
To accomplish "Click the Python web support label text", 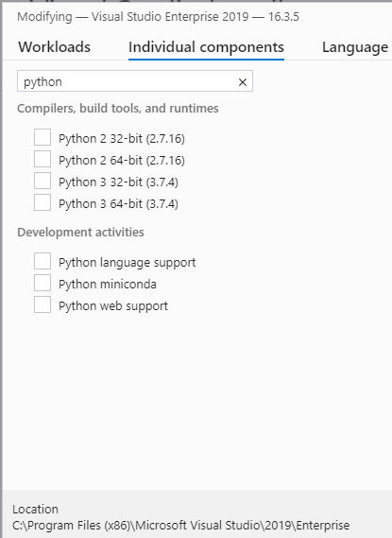I will (113, 306).
